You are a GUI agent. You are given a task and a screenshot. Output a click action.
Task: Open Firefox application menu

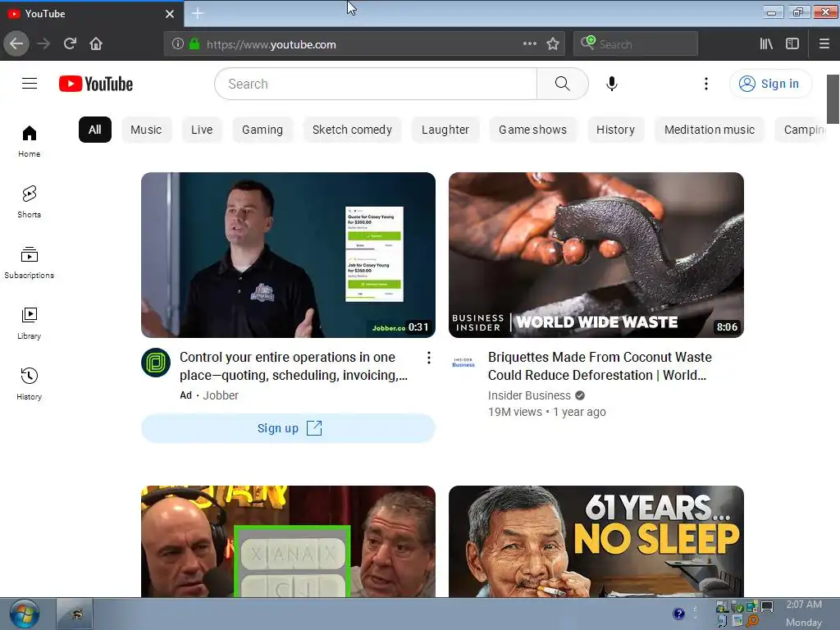coord(824,44)
